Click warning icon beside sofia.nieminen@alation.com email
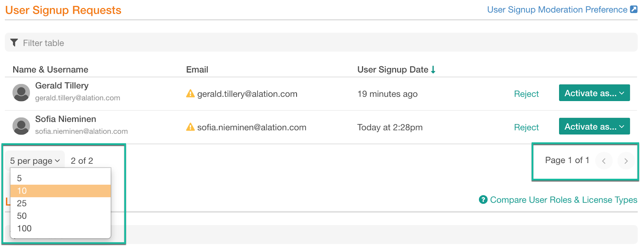This screenshot has width=644, height=246. coord(190,127)
